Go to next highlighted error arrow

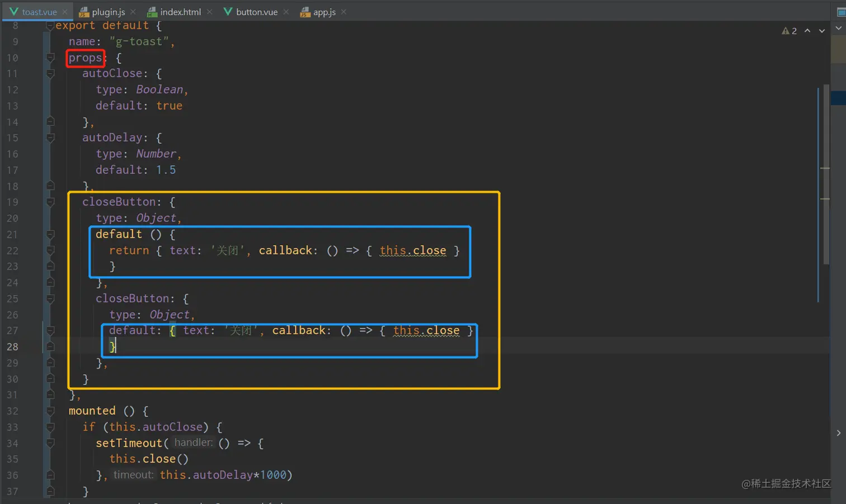822,31
